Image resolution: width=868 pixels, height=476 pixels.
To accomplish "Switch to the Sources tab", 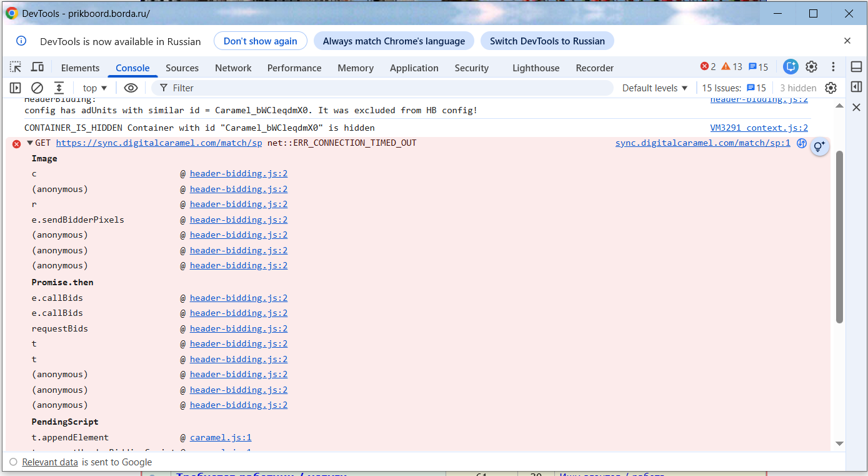I will 182,68.
